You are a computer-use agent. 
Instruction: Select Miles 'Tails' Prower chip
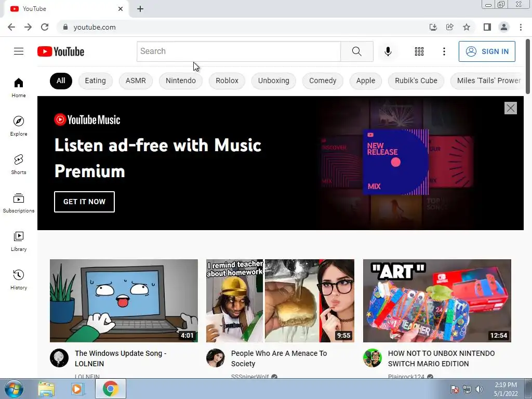tap(487, 81)
